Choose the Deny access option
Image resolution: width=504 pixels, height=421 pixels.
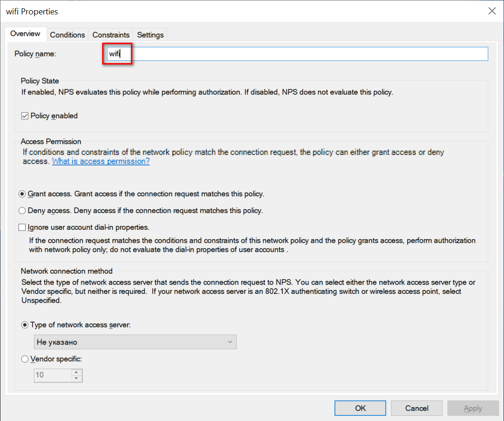[x=22, y=211]
